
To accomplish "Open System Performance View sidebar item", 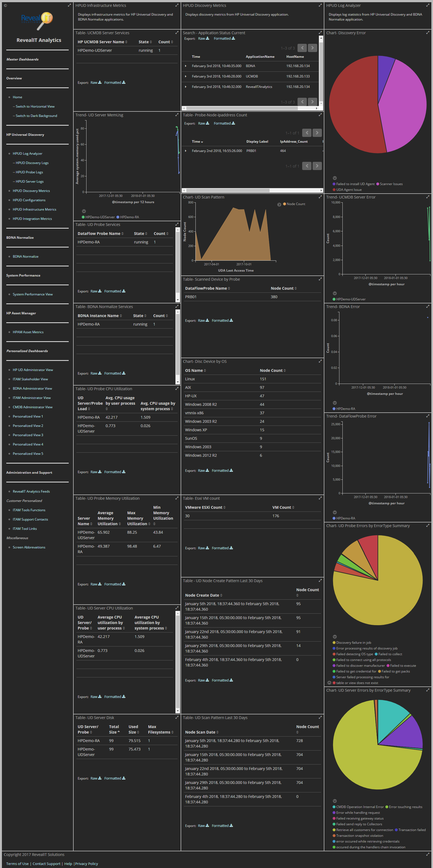I will coord(33,294).
